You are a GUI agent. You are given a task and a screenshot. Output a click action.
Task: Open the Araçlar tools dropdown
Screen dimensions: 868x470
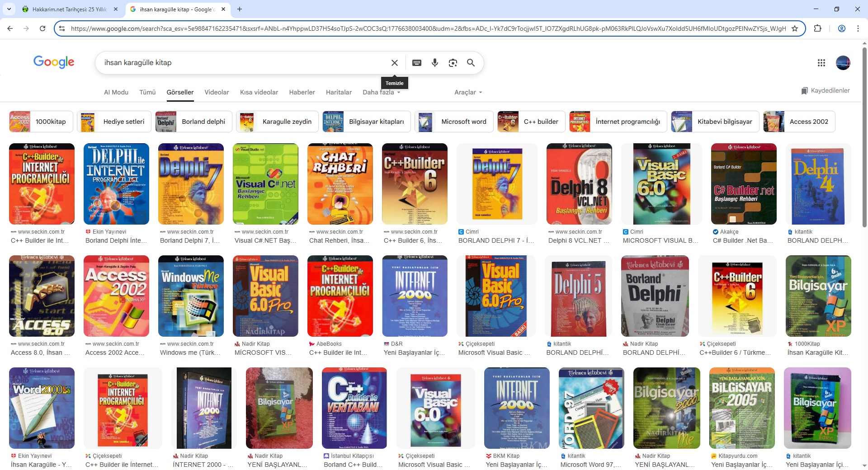468,92
